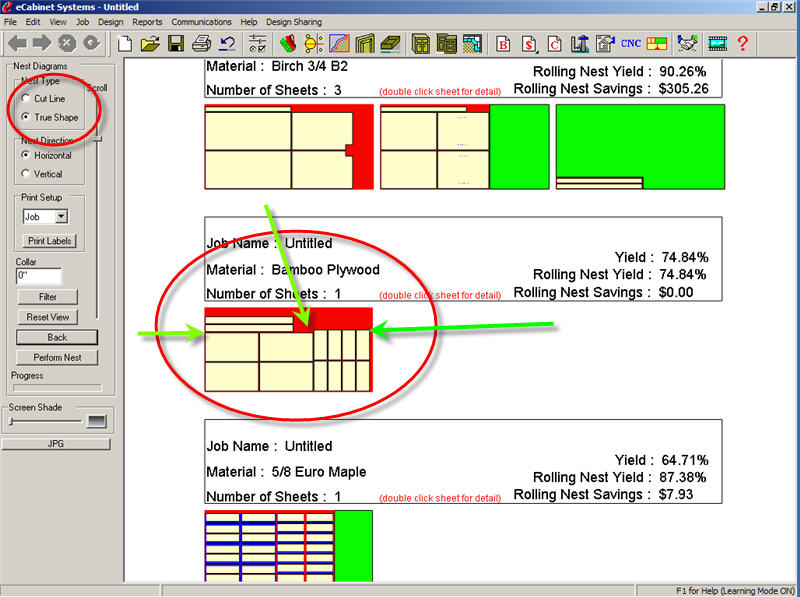Open the profile curve editor icon
This screenshot has width=800, height=597.
(339, 44)
